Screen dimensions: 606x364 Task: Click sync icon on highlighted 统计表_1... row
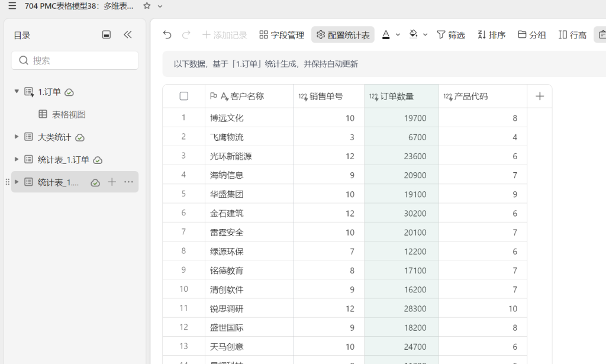(95, 182)
